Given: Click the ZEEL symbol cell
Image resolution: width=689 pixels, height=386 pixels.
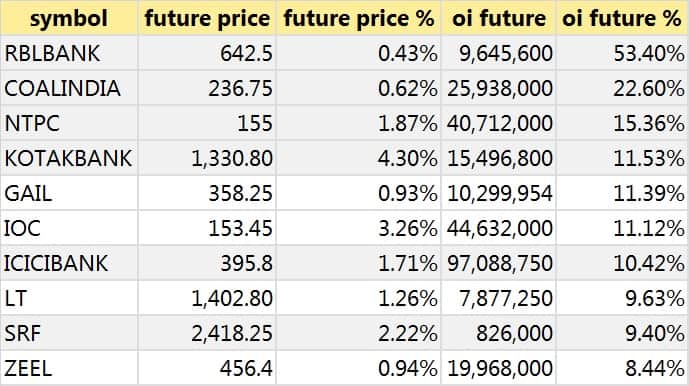Looking at the screenshot, I should (69, 368).
